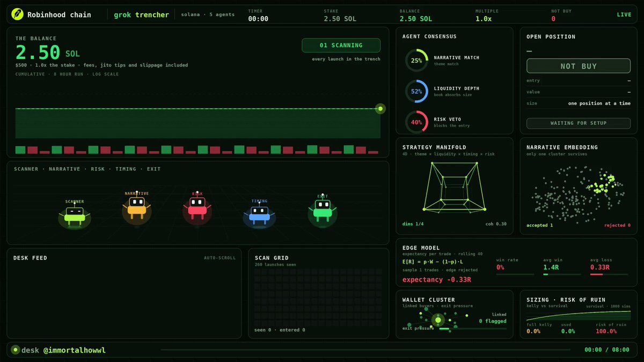The image size is (644, 362).
Task: Click the WAITING FOR SETUP button
Action: coord(579,123)
